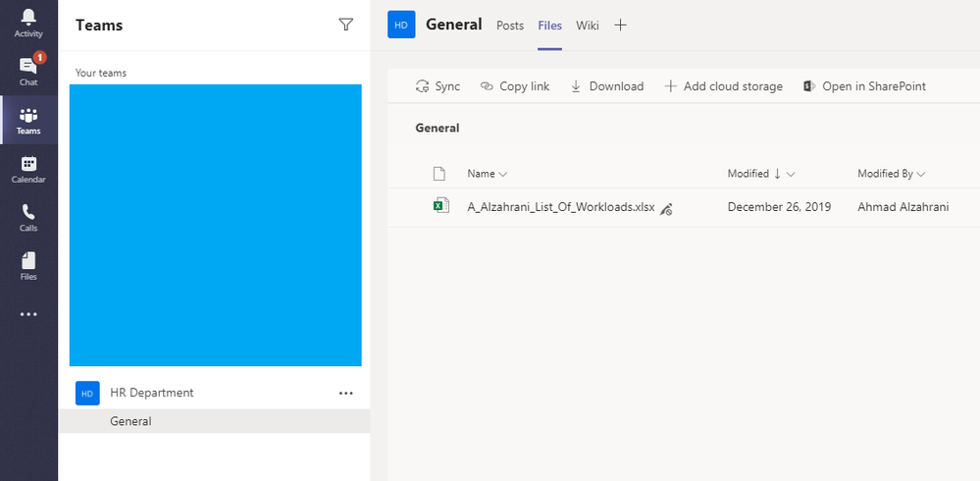Click the file type column header icon
Image resolution: width=980 pixels, height=481 pixels.
tap(439, 174)
